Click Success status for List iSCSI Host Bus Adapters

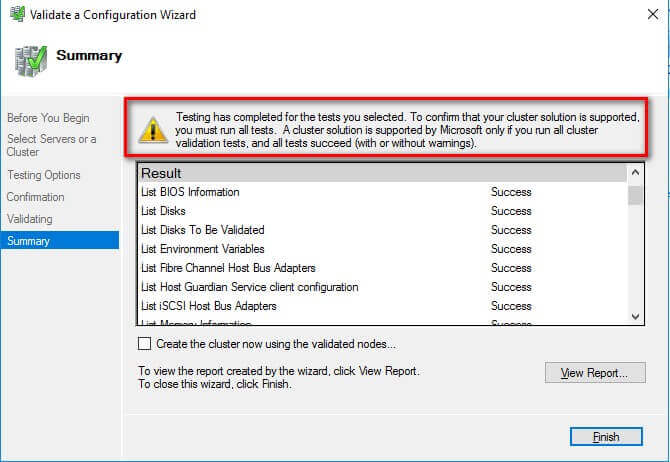point(511,306)
